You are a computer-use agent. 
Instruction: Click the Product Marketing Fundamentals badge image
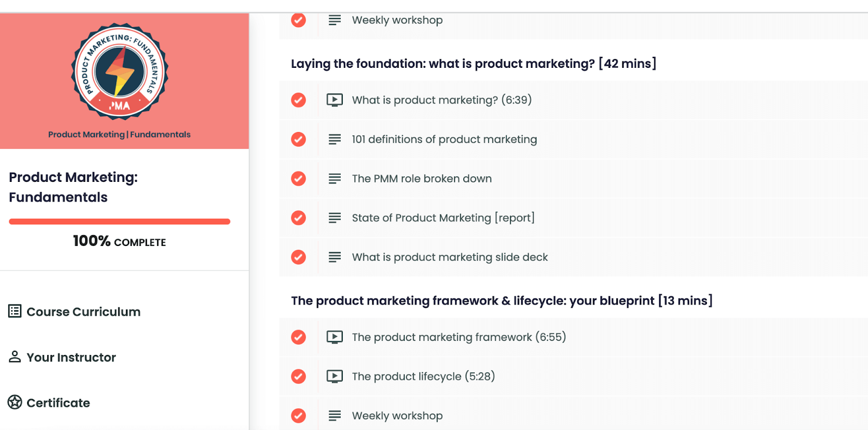pos(120,71)
